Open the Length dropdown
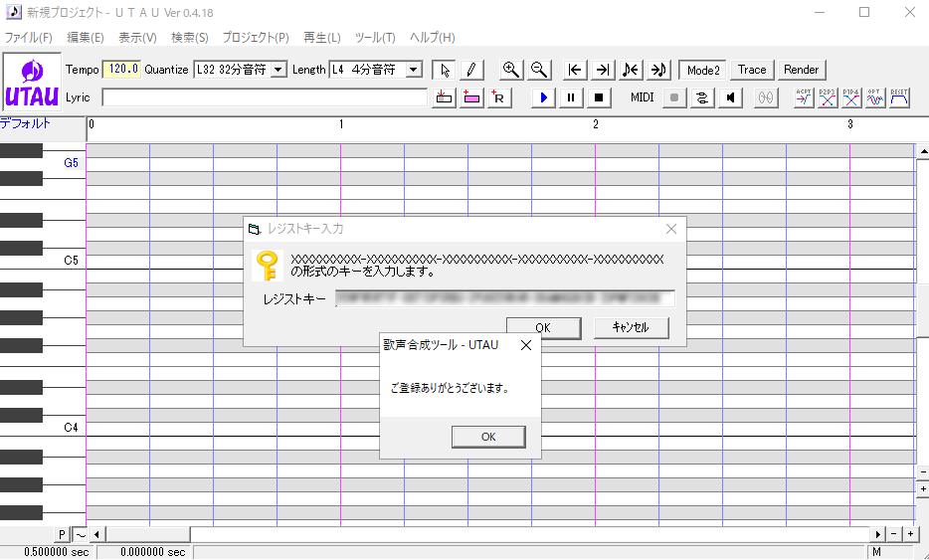929x560 pixels. (414, 70)
